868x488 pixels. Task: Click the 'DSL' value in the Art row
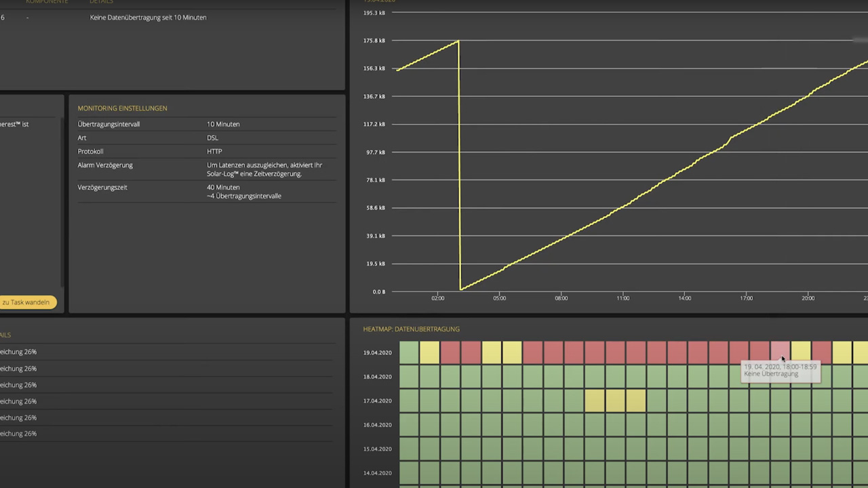(212, 138)
